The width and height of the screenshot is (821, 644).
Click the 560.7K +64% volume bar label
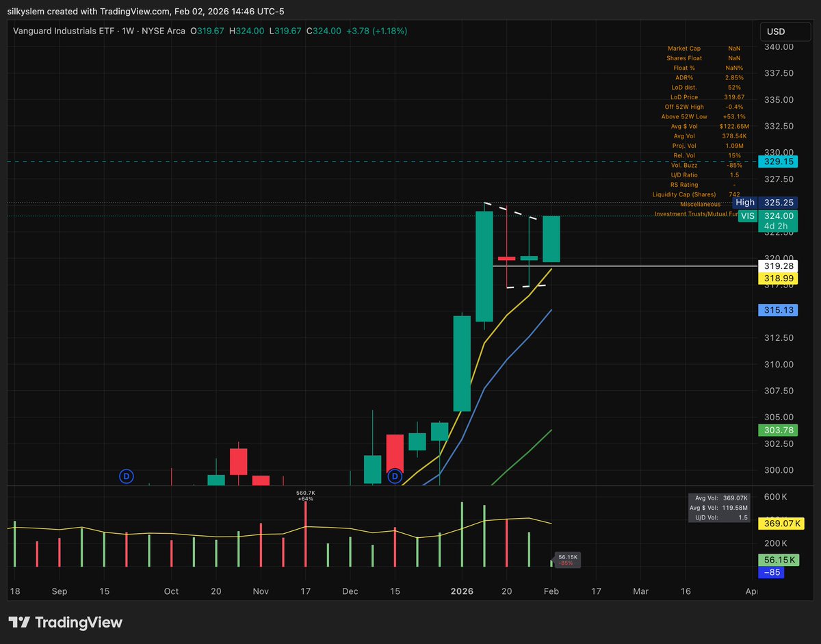point(305,495)
